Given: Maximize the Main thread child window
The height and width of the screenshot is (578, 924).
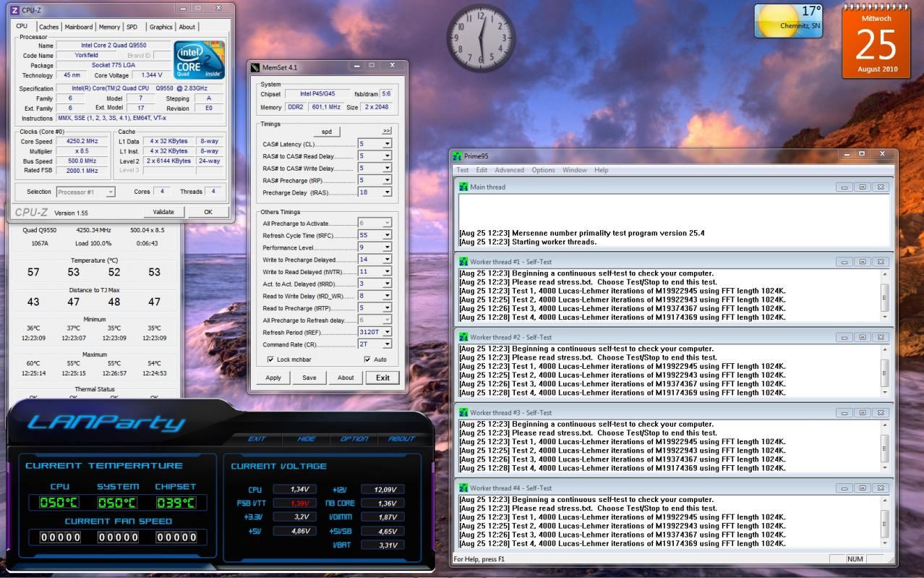Looking at the screenshot, I should pyautogui.click(x=862, y=187).
